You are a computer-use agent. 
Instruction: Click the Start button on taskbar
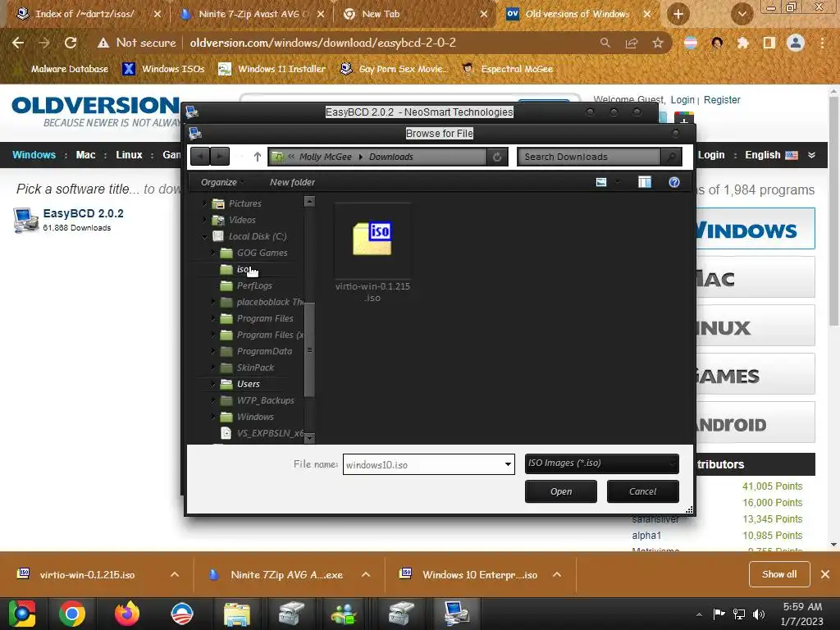point(21,614)
